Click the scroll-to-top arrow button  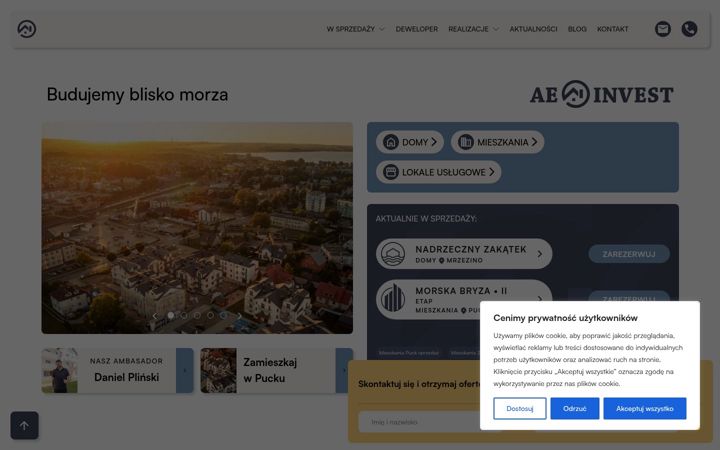click(x=24, y=425)
